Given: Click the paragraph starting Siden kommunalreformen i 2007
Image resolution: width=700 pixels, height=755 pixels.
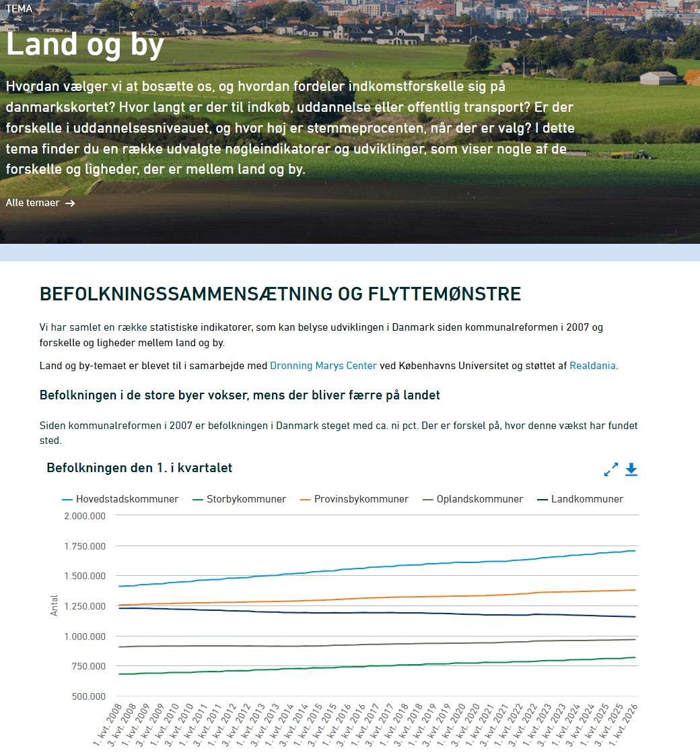Looking at the screenshot, I should pos(338,433).
